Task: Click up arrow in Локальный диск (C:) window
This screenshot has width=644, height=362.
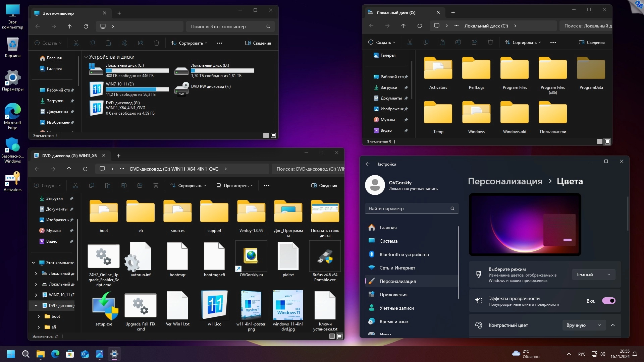Action: coord(403,26)
